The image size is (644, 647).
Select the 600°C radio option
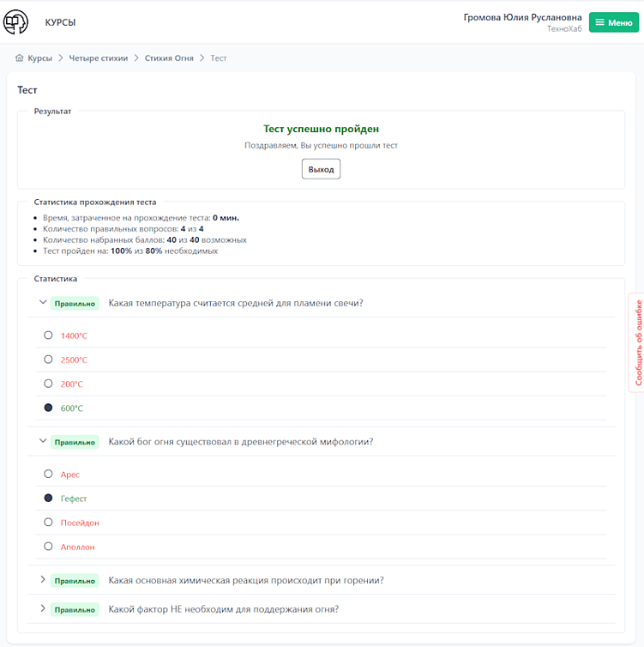click(48, 408)
